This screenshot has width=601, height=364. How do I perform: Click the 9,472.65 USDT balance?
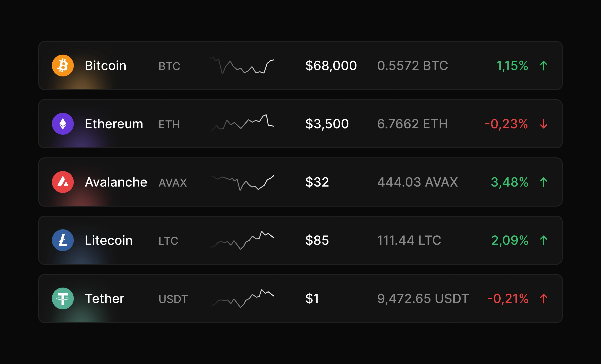coord(423,299)
